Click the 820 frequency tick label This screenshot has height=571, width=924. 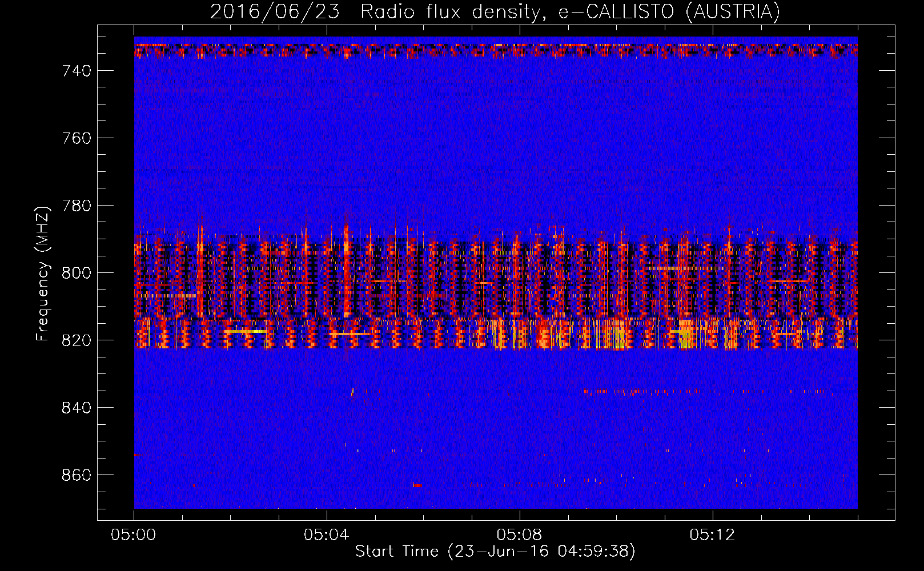click(77, 340)
